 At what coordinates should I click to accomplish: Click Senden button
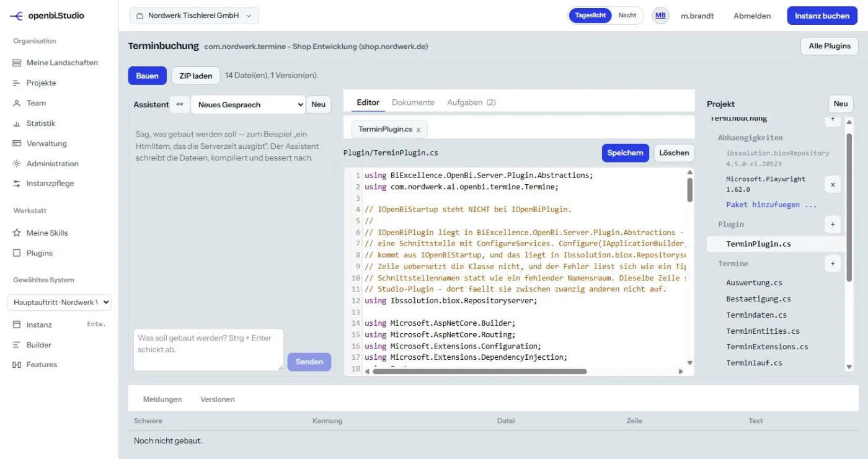tap(309, 362)
